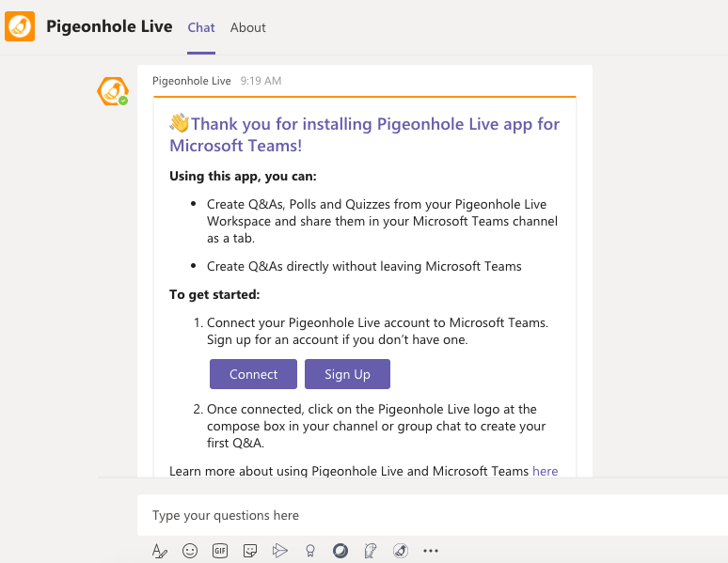The image size is (728, 563).
Task: Open the sticker picker icon
Action: pos(250,551)
